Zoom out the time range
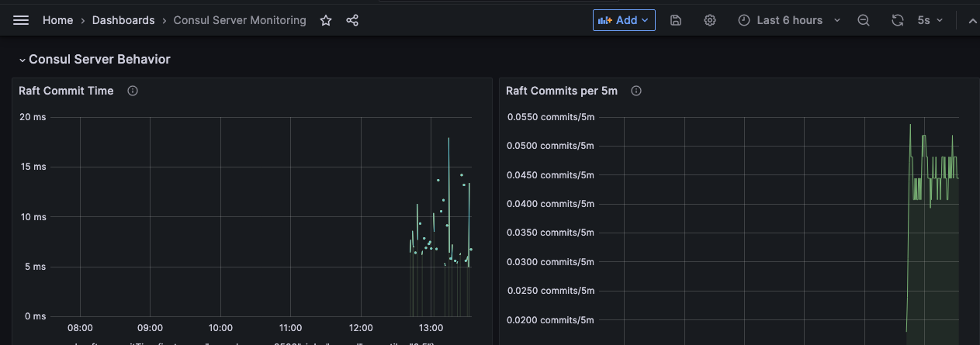The width and height of the screenshot is (980, 345). coord(864,20)
